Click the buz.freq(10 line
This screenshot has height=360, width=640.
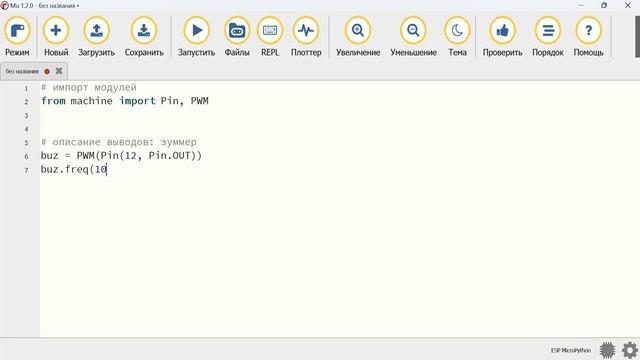pos(74,169)
